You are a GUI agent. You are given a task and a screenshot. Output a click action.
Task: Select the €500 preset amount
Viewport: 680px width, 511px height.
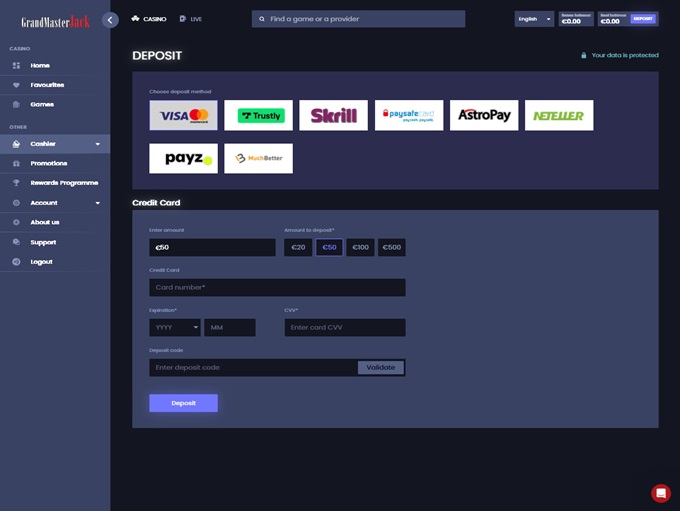point(392,247)
